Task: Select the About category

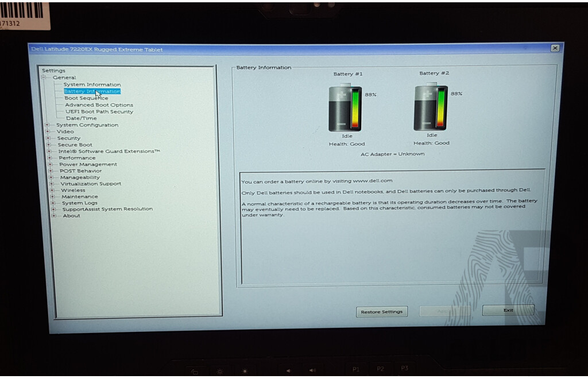Action: [x=71, y=215]
